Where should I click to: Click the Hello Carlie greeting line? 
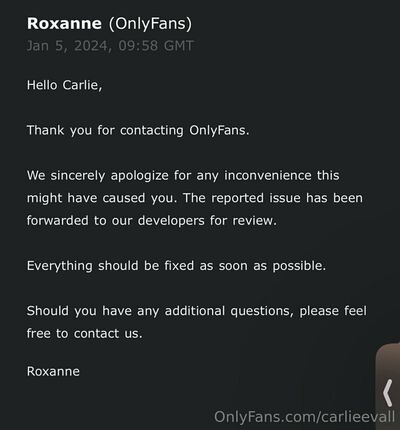[x=65, y=85]
